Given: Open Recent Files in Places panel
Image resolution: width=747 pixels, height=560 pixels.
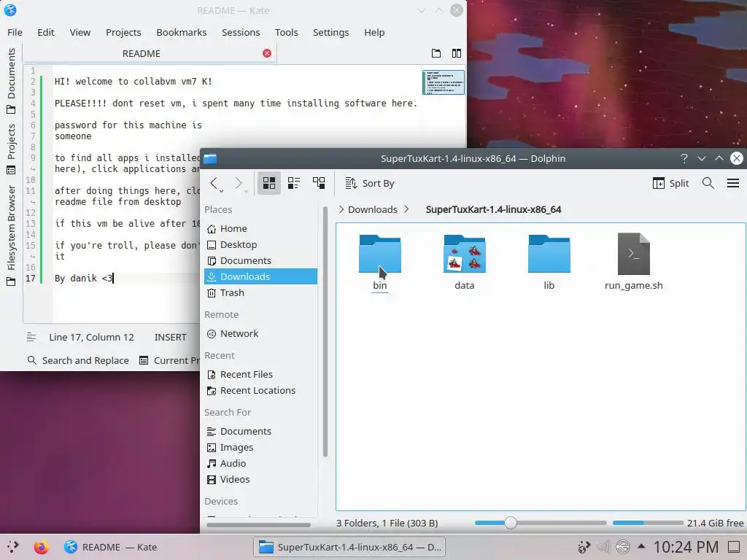Looking at the screenshot, I should pos(260,374).
